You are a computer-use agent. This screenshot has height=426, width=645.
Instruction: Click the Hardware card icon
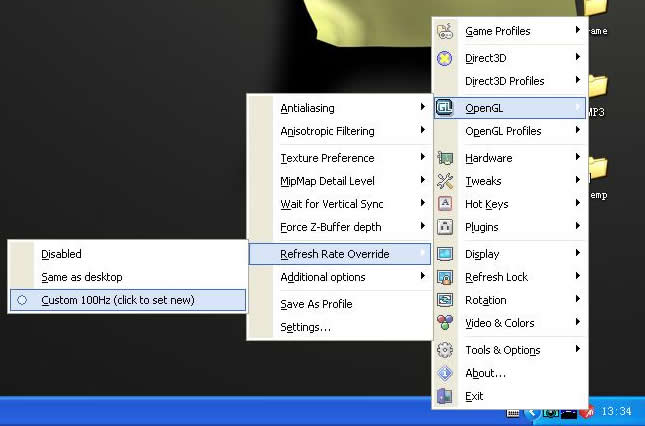point(446,158)
